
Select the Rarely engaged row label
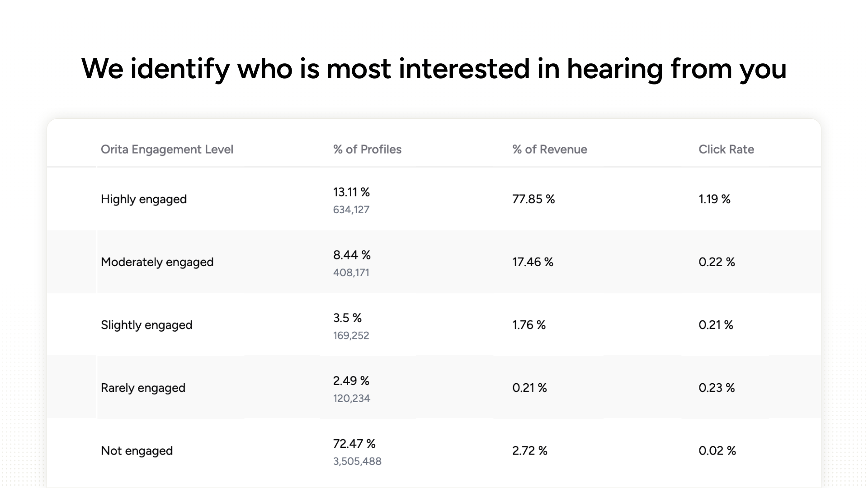tap(143, 388)
